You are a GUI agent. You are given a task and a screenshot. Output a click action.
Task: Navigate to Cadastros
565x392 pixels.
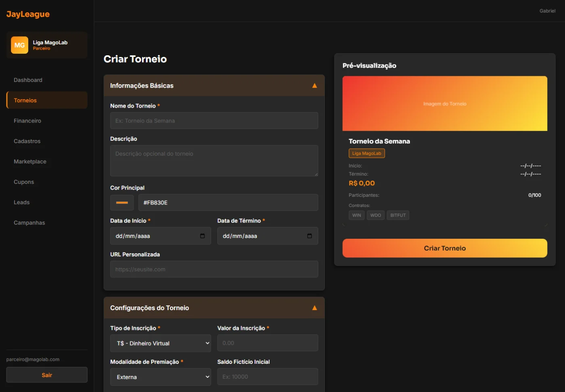click(47, 141)
